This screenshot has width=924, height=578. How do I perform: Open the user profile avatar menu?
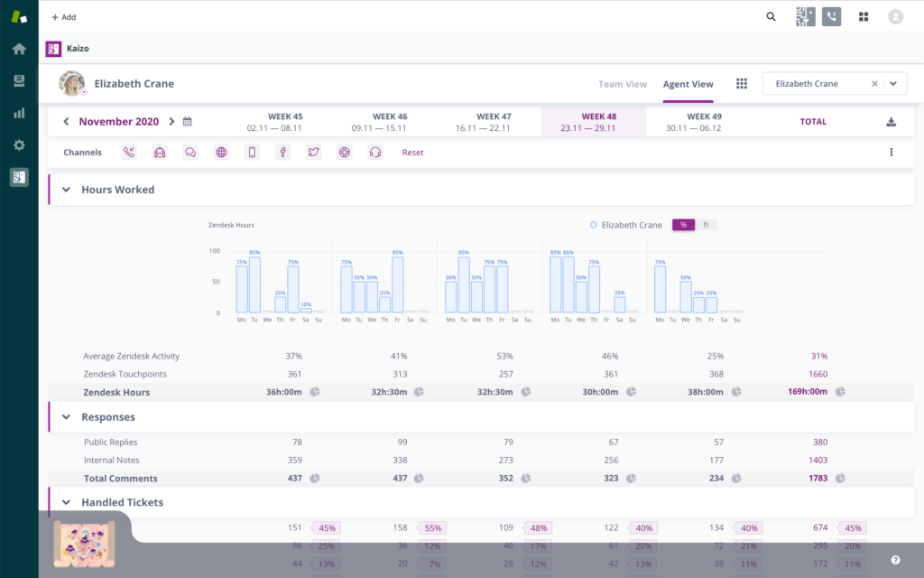pyautogui.click(x=895, y=16)
